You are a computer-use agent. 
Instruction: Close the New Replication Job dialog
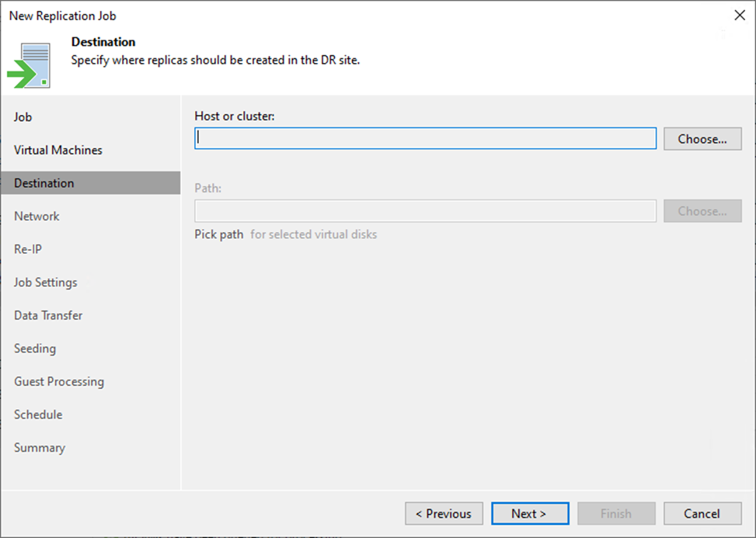pyautogui.click(x=739, y=15)
